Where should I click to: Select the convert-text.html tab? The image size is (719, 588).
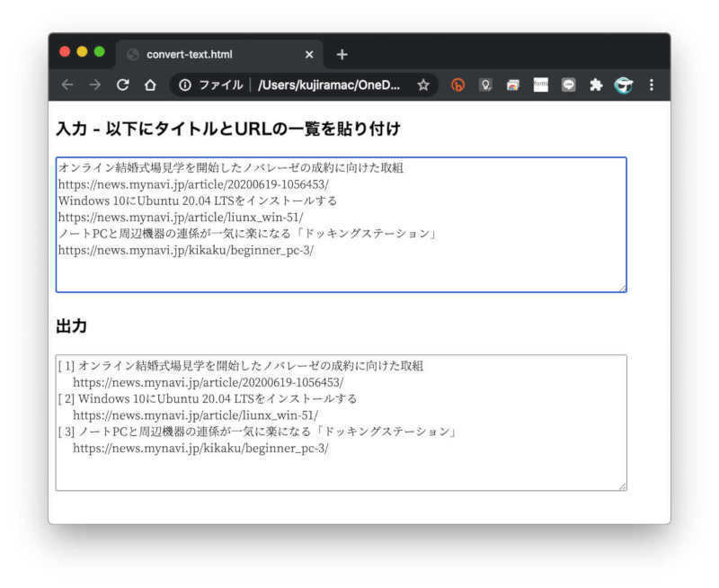[x=219, y=55]
